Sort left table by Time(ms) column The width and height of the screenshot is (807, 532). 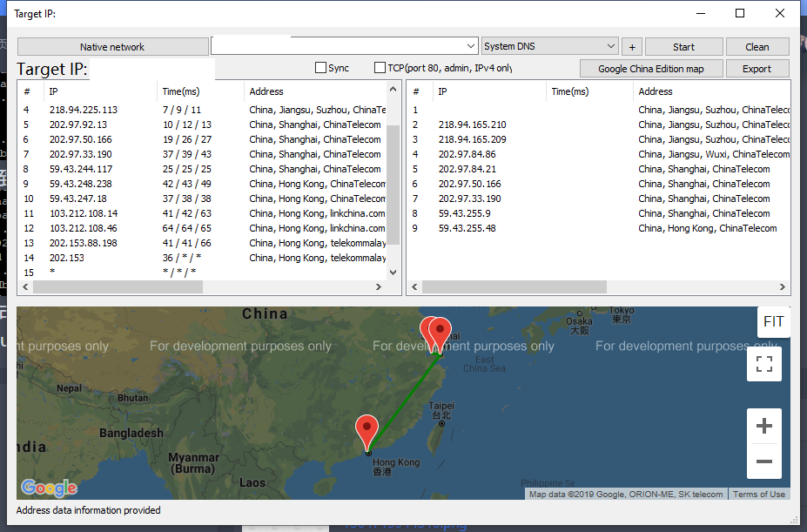pyautogui.click(x=201, y=91)
